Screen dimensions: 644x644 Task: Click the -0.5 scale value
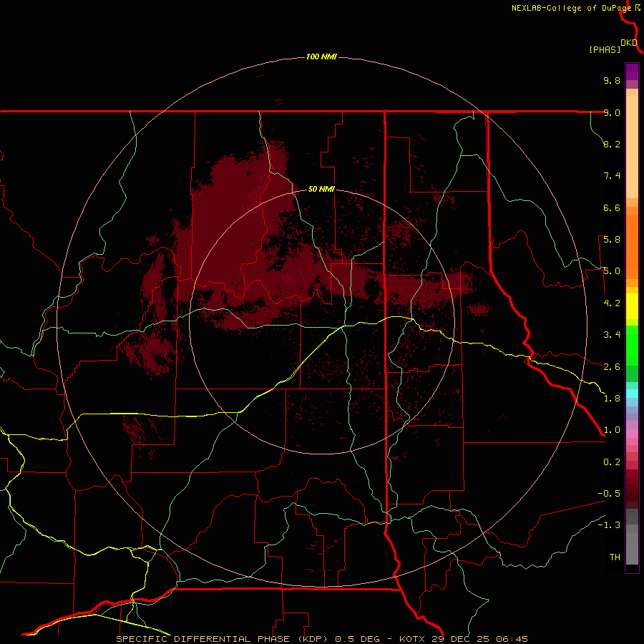609,494
